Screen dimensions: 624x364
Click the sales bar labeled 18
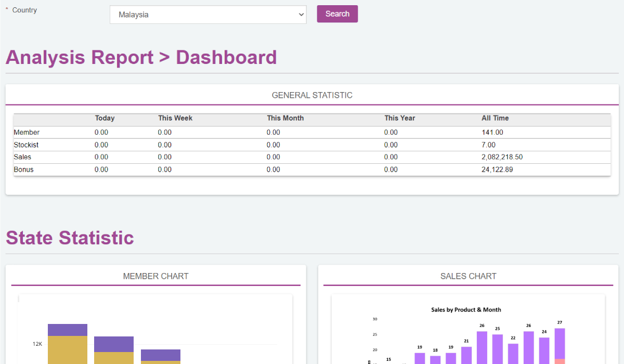[x=435, y=360]
